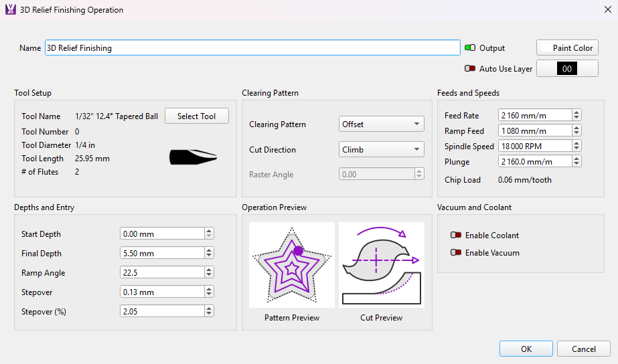Increase Ramp Angle with up arrow
This screenshot has width=618, height=364.
(x=209, y=270)
